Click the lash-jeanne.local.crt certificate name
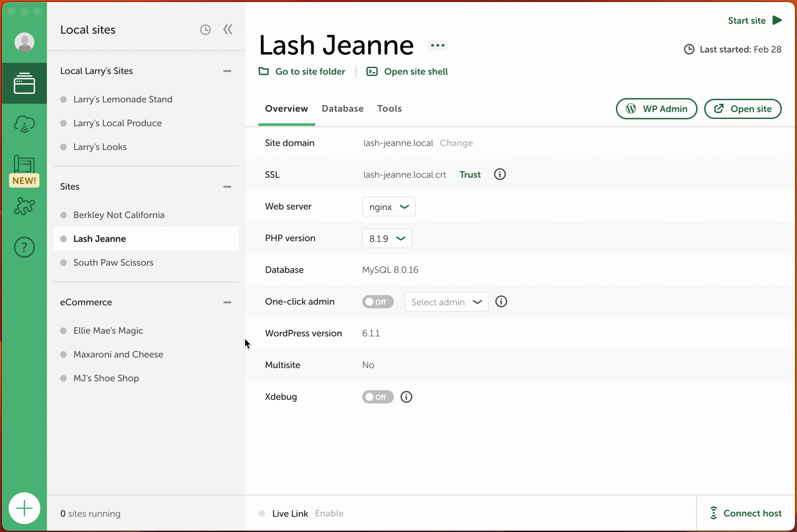 tap(404, 174)
